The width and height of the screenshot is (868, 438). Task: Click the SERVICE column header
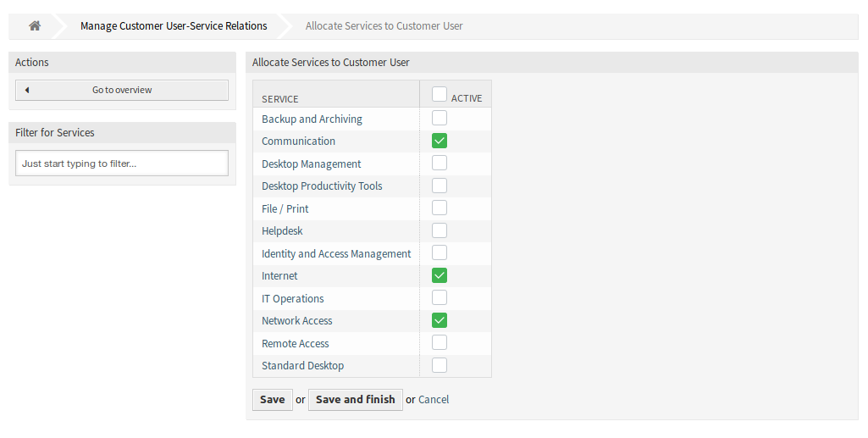pyautogui.click(x=280, y=99)
